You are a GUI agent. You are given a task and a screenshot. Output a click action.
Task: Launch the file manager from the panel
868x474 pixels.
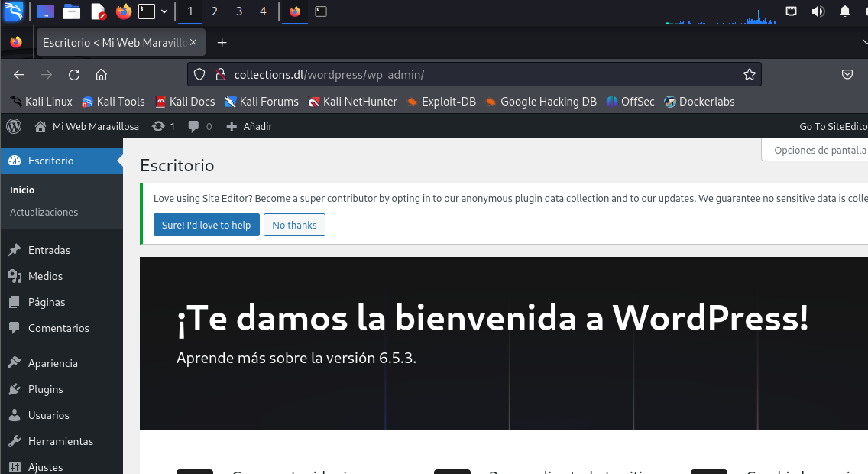pyautogui.click(x=71, y=11)
